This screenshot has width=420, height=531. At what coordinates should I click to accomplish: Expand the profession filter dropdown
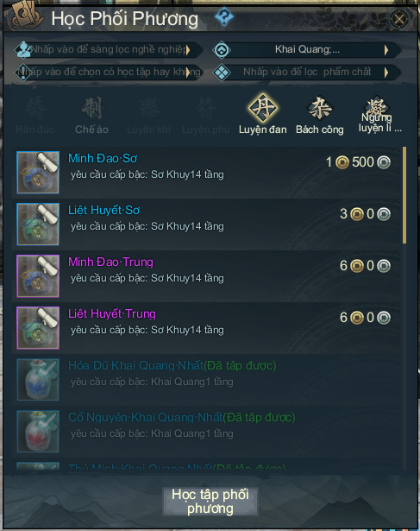tap(108, 50)
